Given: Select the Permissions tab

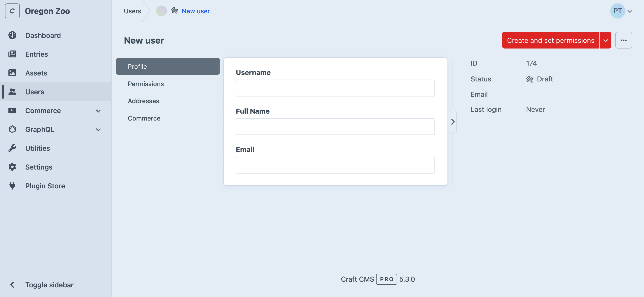Looking at the screenshot, I should (x=146, y=83).
